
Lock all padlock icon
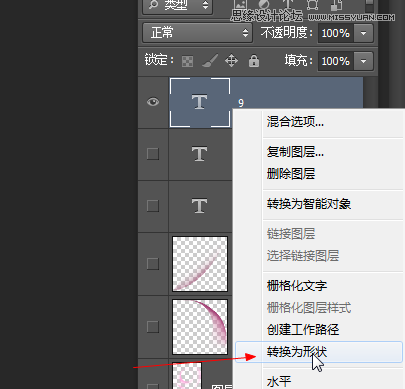(254, 61)
